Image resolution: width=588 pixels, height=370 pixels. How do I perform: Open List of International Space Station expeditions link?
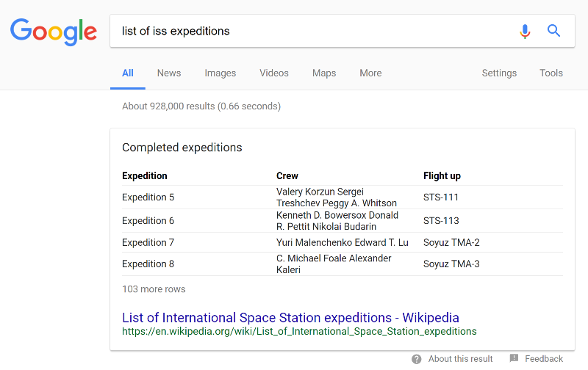point(290,318)
